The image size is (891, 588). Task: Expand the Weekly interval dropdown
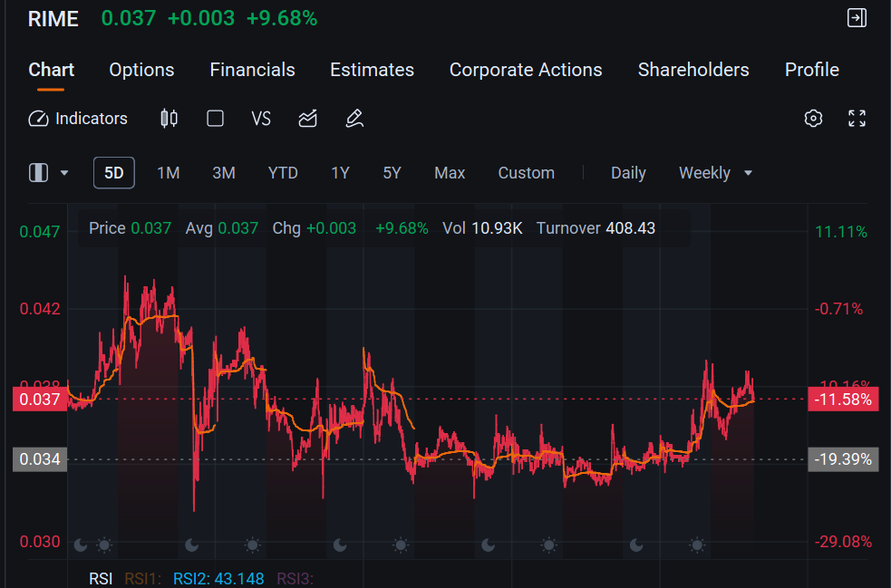[x=715, y=173]
